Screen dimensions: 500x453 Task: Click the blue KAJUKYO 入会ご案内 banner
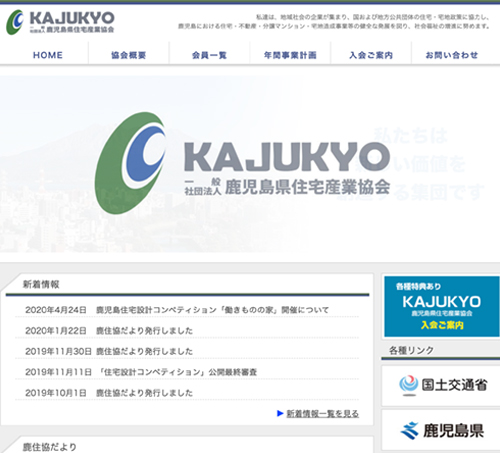click(442, 306)
